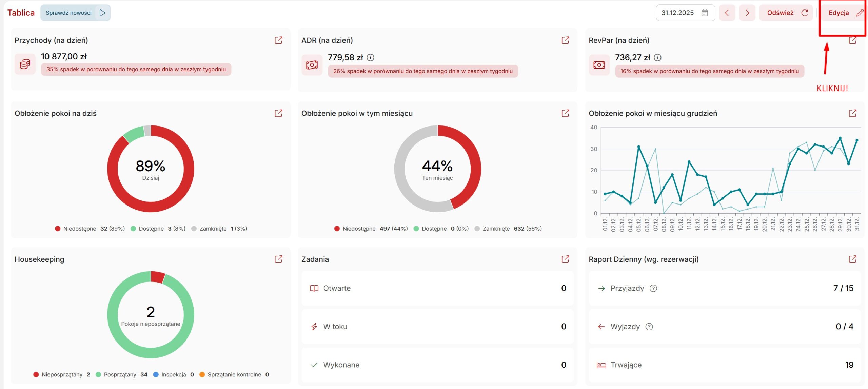The width and height of the screenshot is (868, 389).
Task: Toggle Niedostępne legend in today's occupancy chart
Action: [80, 229]
